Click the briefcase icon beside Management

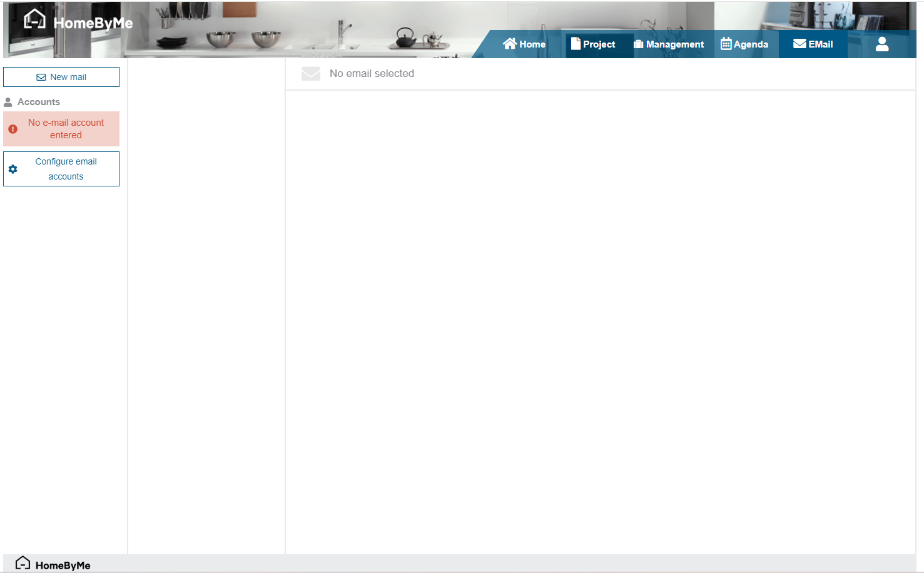pos(638,44)
